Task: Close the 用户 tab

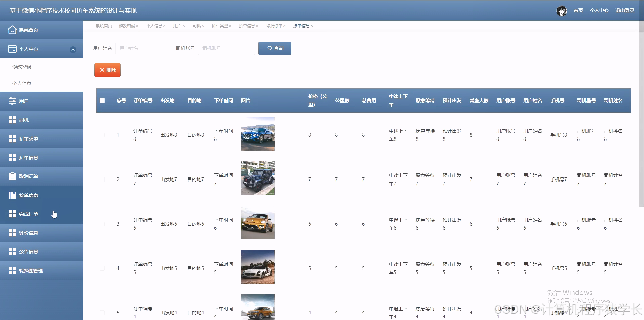Action: click(x=184, y=26)
